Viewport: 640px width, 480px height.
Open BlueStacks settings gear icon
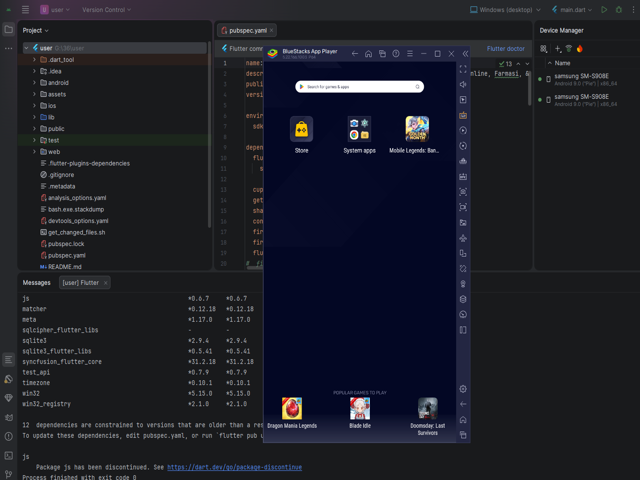click(x=463, y=389)
